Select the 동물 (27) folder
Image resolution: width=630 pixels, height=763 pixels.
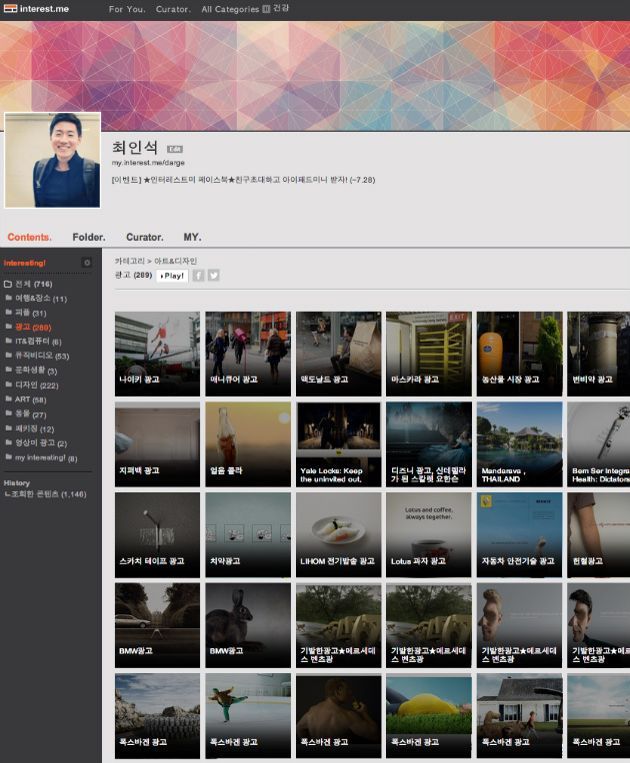pos(26,414)
